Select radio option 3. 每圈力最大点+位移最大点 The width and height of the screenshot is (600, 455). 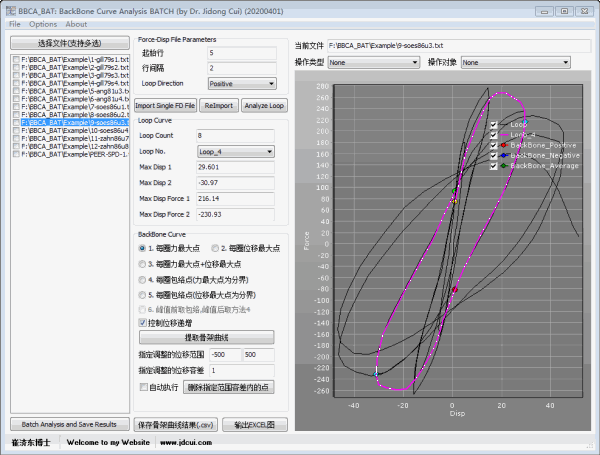click(x=142, y=264)
